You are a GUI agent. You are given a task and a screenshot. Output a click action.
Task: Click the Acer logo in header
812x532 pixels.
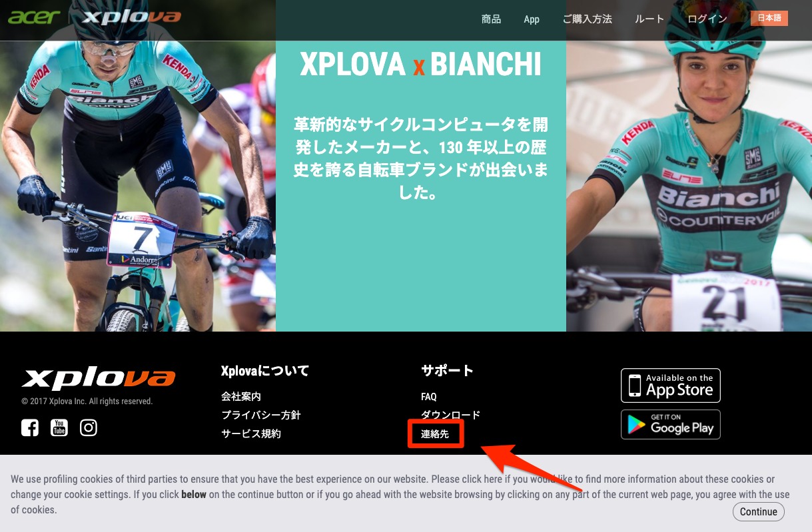click(x=34, y=16)
